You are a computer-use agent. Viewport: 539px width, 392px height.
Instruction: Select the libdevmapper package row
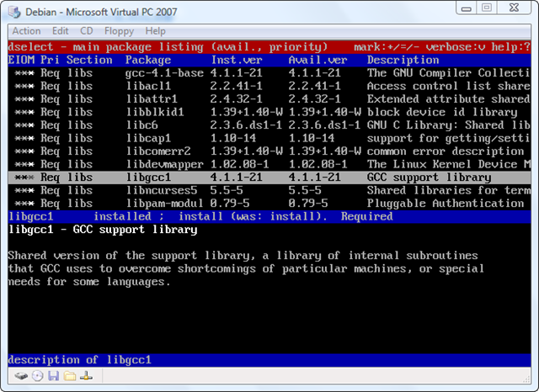tap(269, 164)
